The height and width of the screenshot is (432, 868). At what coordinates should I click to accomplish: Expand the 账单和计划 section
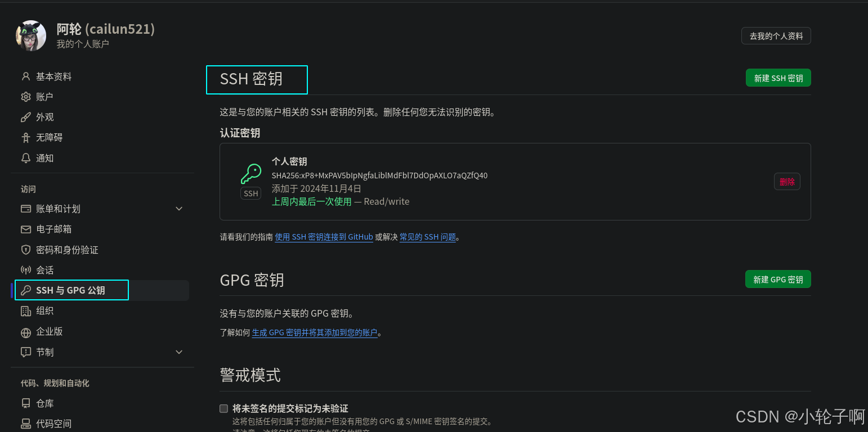pos(179,208)
